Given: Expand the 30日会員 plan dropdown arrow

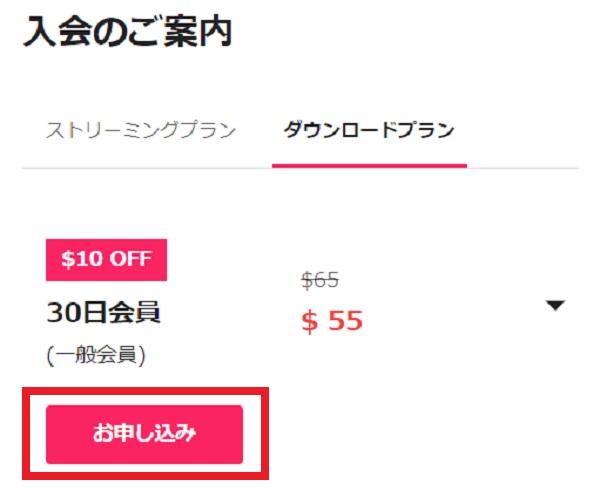Looking at the screenshot, I should click(x=557, y=307).
